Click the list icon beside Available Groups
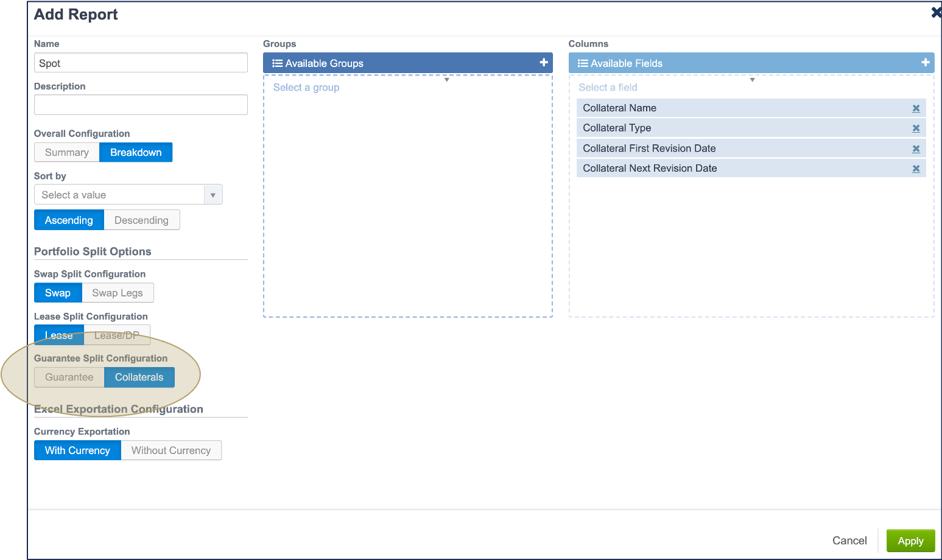This screenshot has height=560, width=942. click(277, 63)
